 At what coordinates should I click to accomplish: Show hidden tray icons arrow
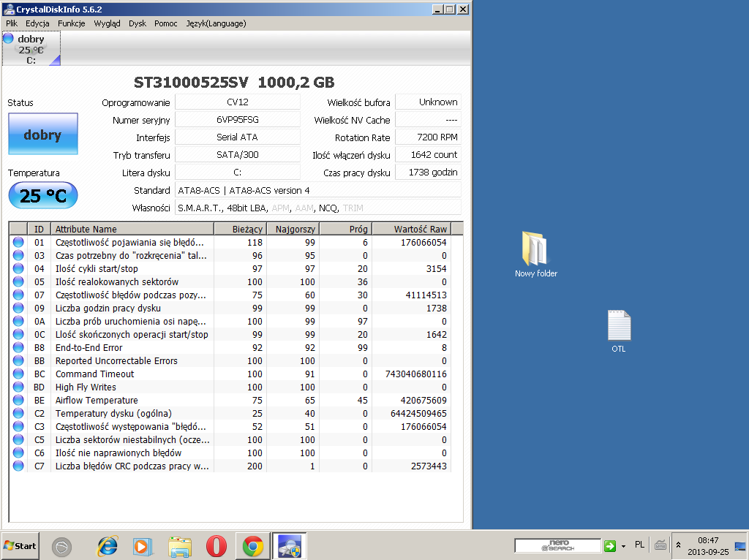pos(678,545)
